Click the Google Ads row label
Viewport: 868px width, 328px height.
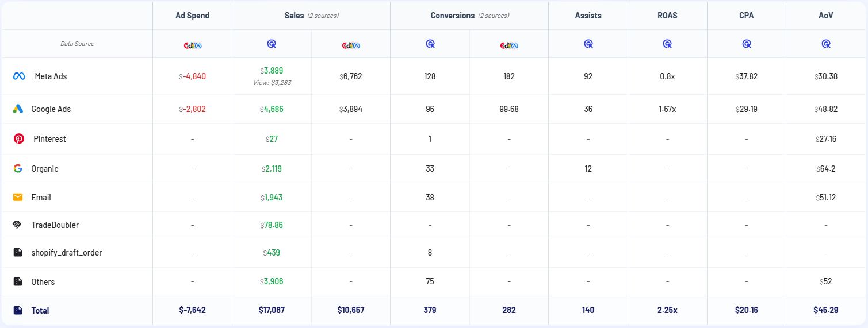(51, 109)
